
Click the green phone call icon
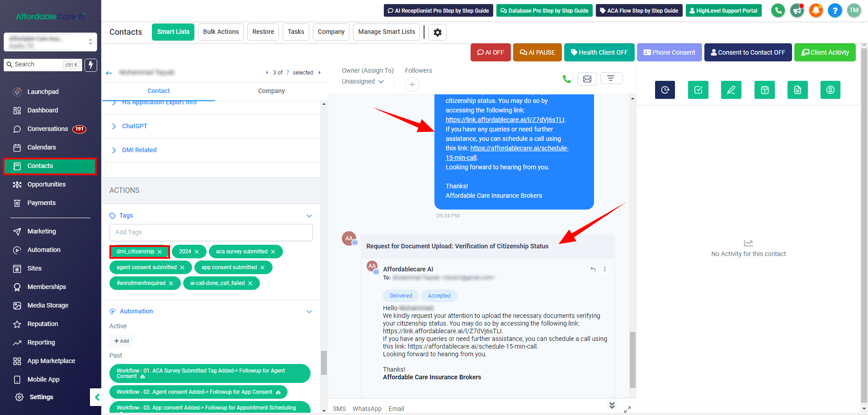tap(566, 79)
